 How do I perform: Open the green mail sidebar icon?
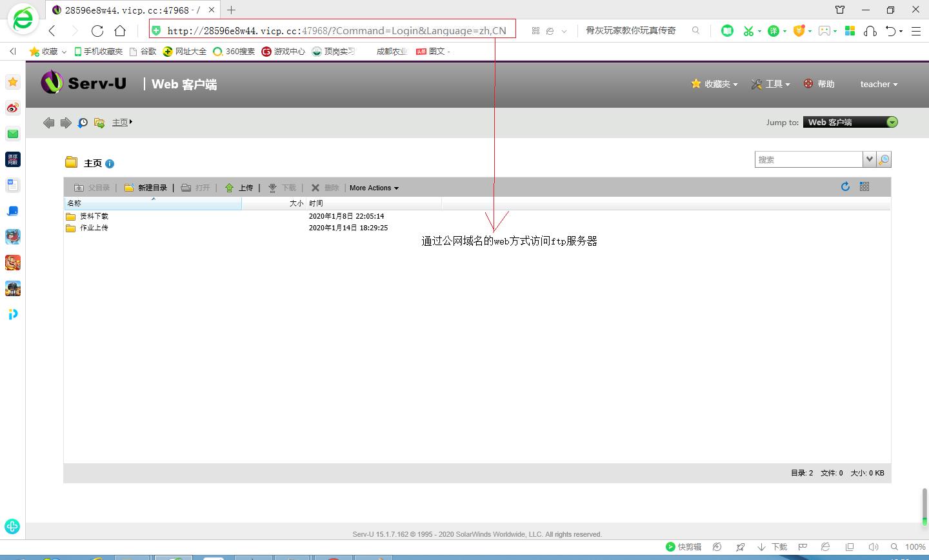tap(13, 134)
